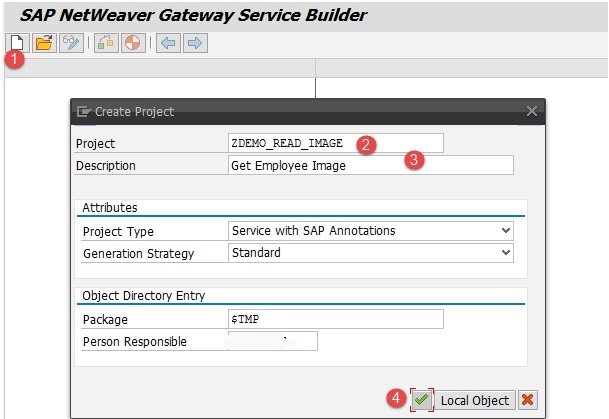Click the 'Generation Strategy' label

coord(139,254)
